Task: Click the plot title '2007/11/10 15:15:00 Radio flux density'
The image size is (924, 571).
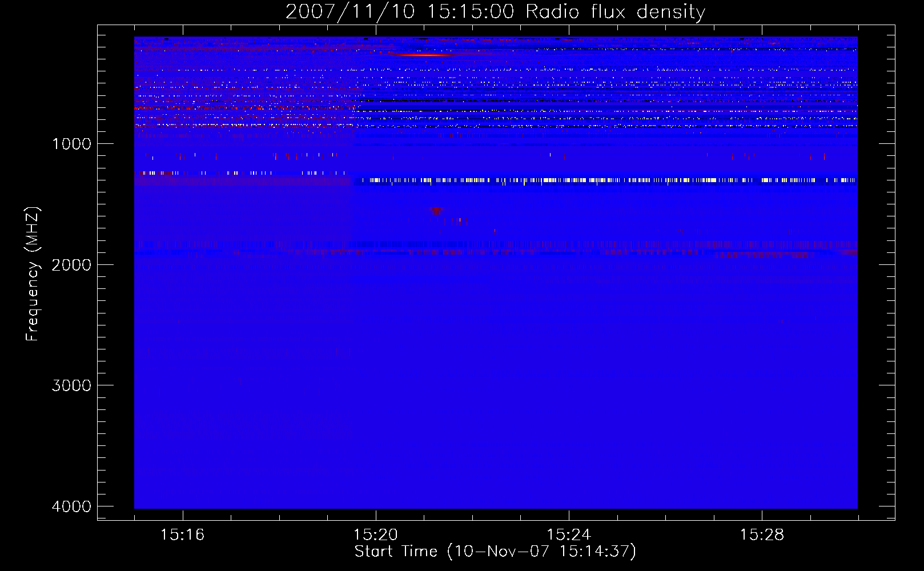Action: pyautogui.click(x=496, y=11)
